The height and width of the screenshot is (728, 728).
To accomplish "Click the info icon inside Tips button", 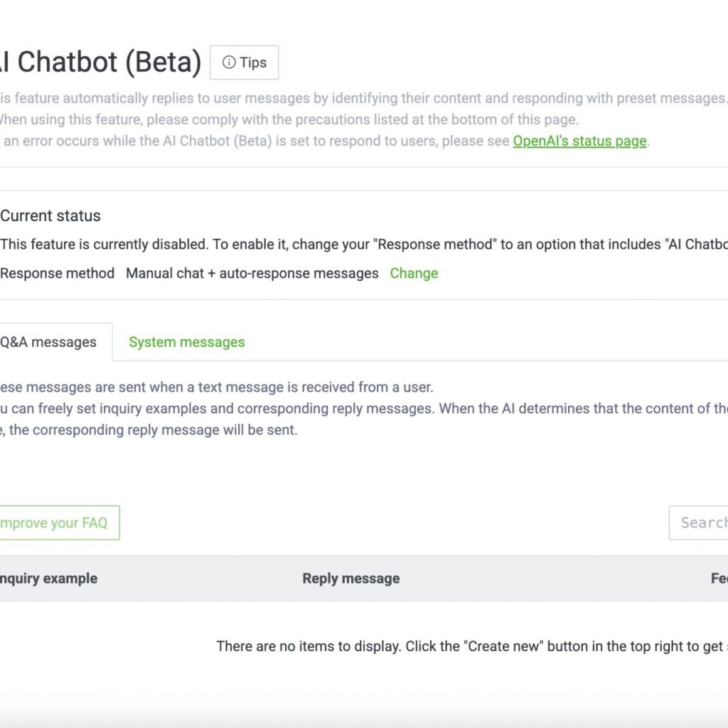I will [x=229, y=63].
